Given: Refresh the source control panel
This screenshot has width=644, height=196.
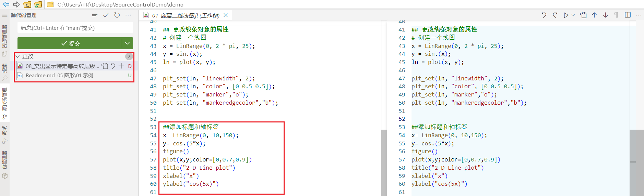Looking at the screenshot, I should tap(117, 15).
